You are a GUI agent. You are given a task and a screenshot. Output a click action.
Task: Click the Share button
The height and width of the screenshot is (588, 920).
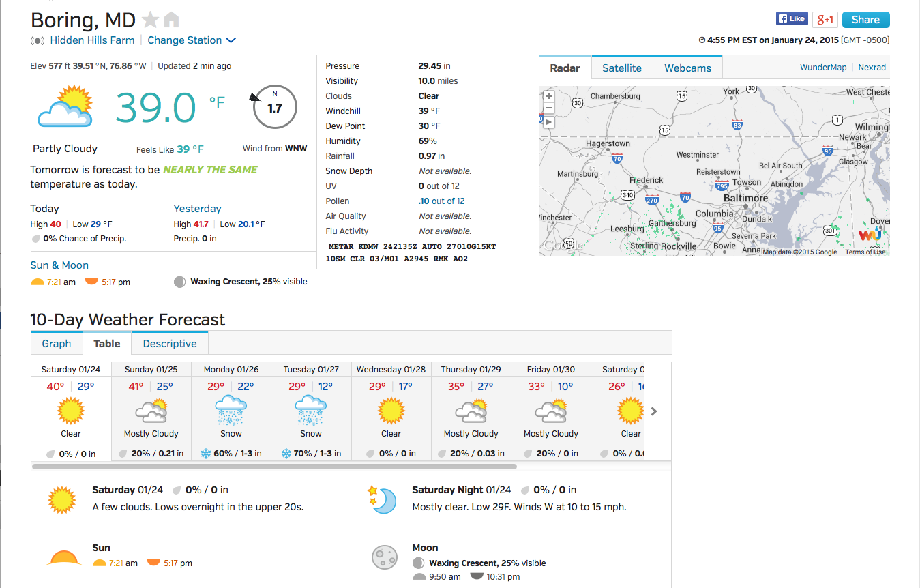click(x=865, y=20)
